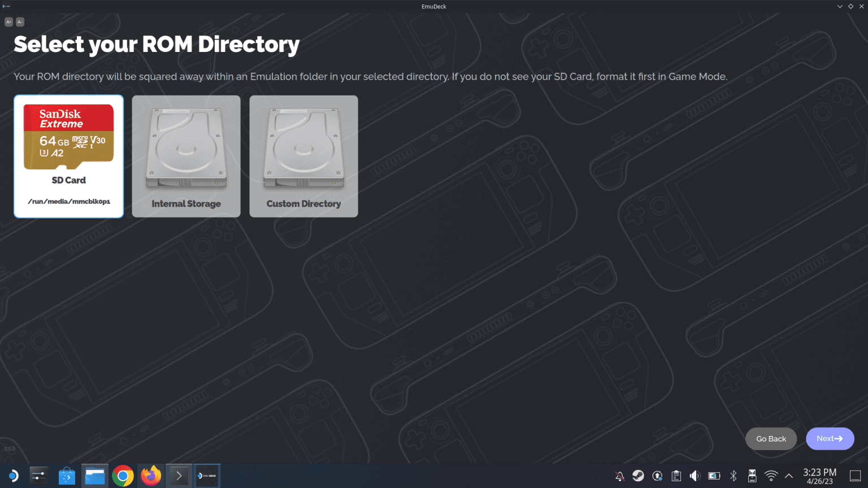Viewport: 868px width, 488px height.
Task: Open the window menu chevron in the titlebar
Action: click(x=839, y=6)
